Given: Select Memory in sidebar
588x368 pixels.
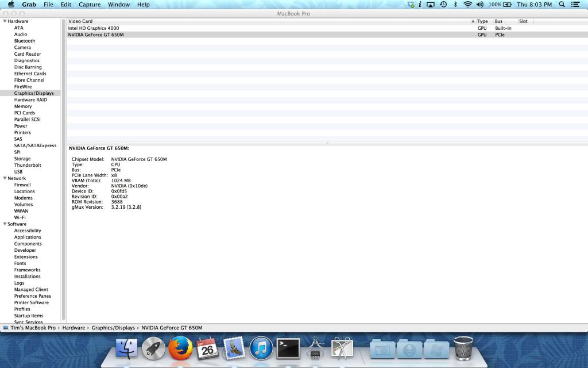Looking at the screenshot, I should point(23,106).
